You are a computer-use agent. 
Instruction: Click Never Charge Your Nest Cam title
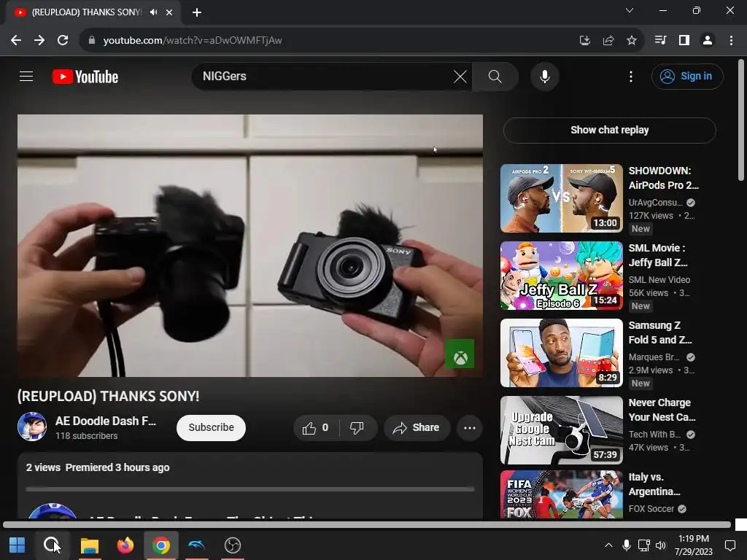(x=662, y=410)
